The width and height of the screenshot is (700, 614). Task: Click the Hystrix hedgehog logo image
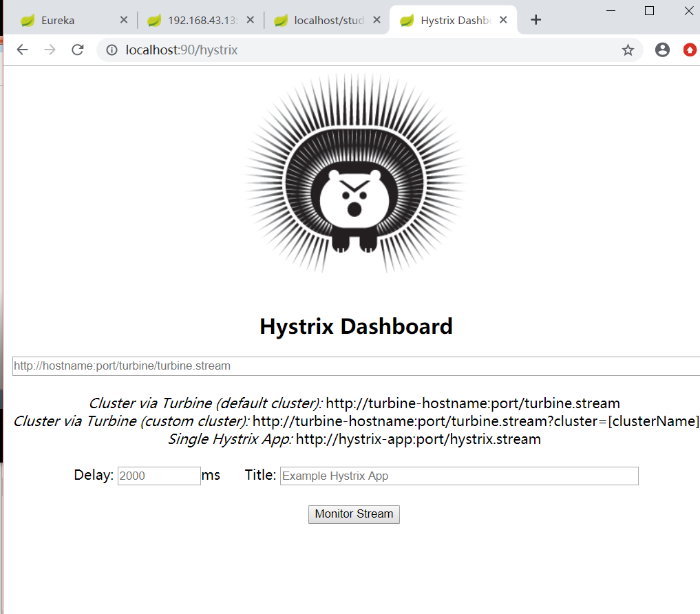coord(354,173)
